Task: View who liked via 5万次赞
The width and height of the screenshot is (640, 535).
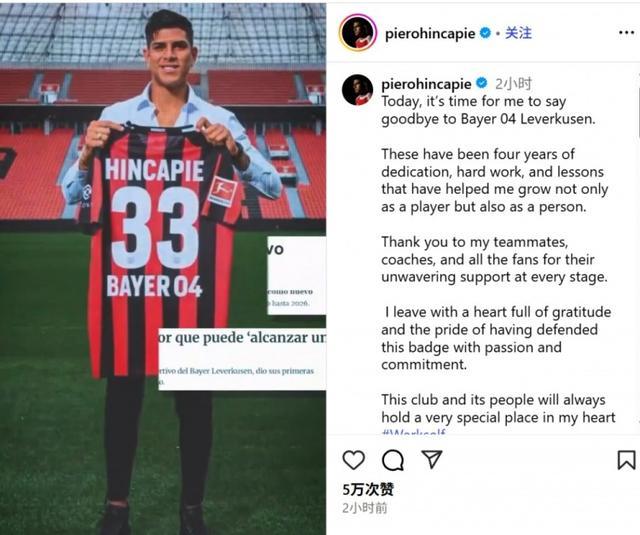Action: (x=368, y=489)
